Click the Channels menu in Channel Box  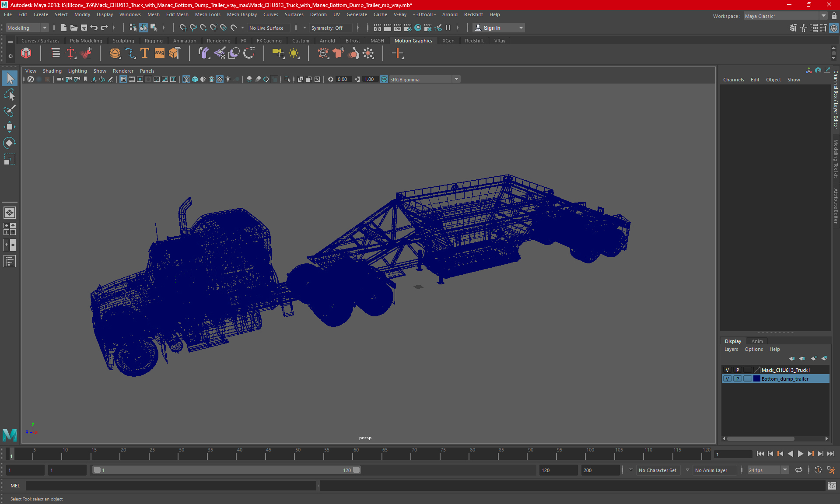tap(733, 80)
